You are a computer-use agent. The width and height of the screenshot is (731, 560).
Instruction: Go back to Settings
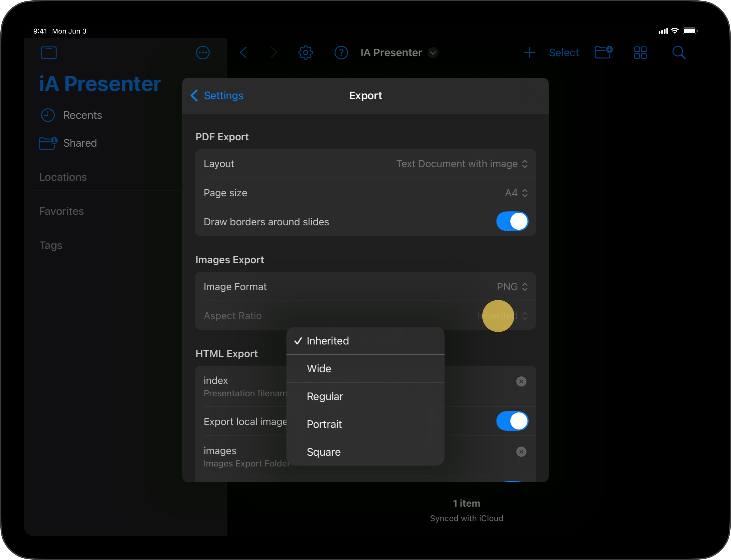(x=217, y=96)
